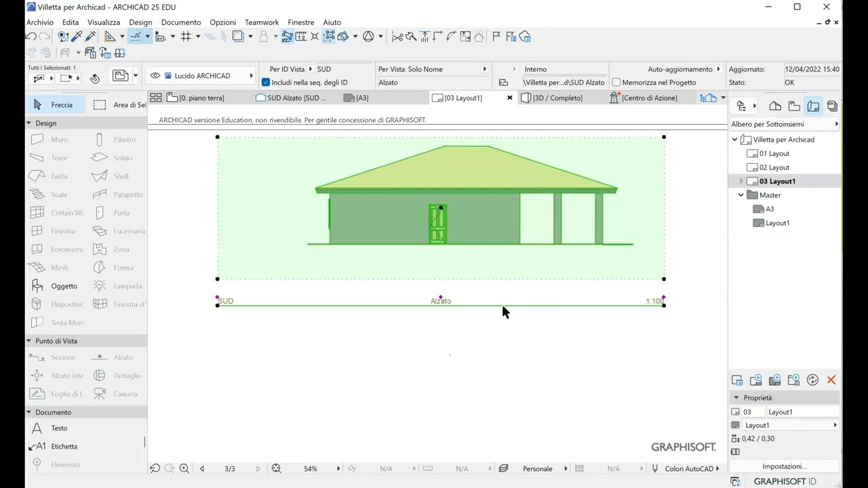Screen dimensions: 868x488
Task: Toggle Includi nella seq. degli ID checkbox
Action: pyautogui.click(x=266, y=83)
